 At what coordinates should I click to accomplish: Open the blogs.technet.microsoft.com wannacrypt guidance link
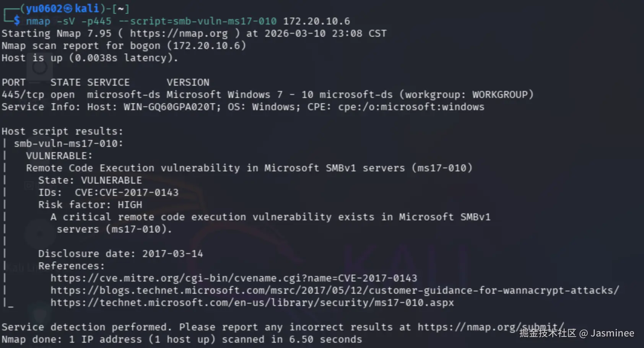pyautogui.click(x=335, y=290)
